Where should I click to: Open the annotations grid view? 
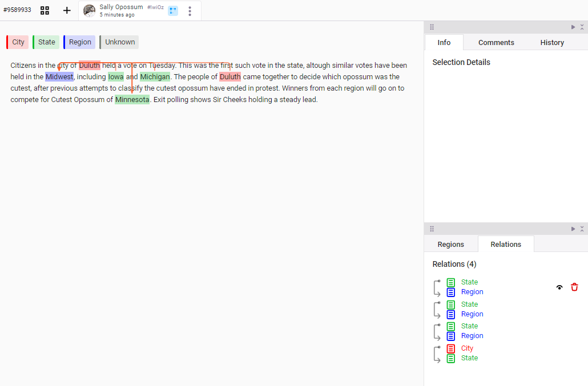click(x=45, y=10)
